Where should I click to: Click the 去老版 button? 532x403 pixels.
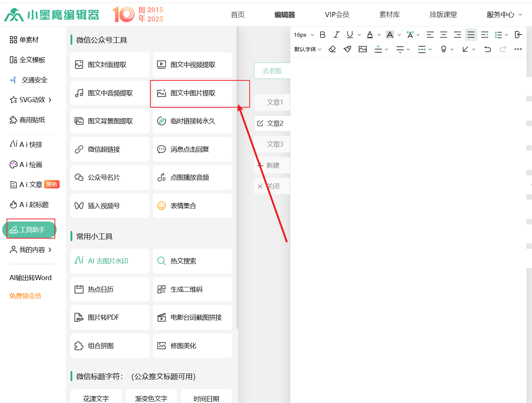(272, 71)
